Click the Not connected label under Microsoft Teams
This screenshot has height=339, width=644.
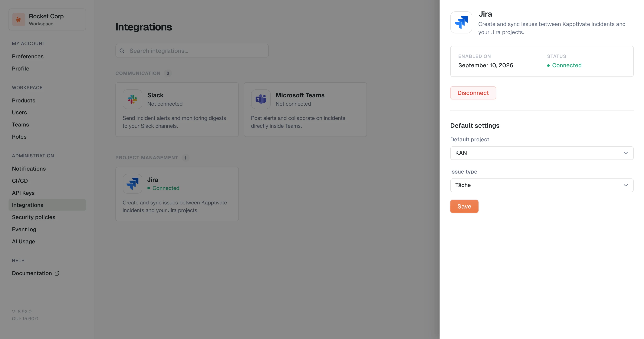tap(293, 104)
